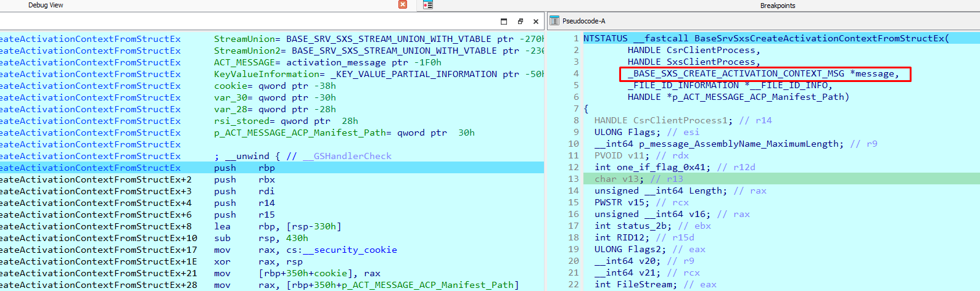
Task: Click the KeyValueInformation stack variable
Action: tap(266, 74)
